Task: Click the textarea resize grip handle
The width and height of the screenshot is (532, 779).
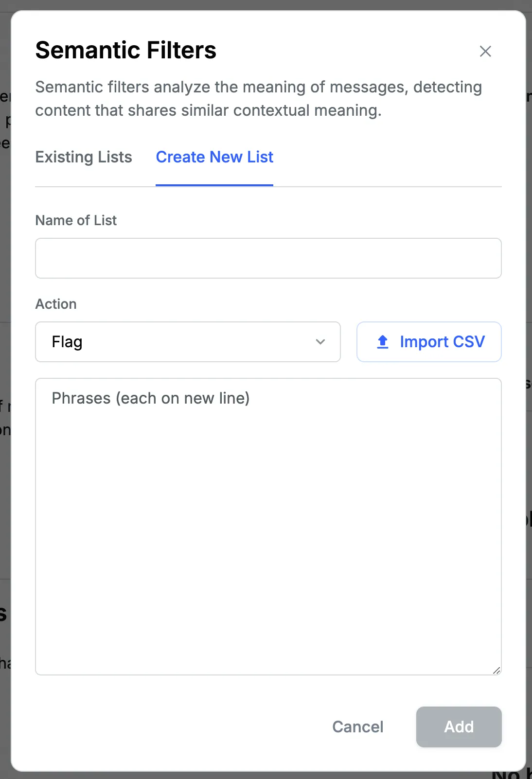Action: 497,671
